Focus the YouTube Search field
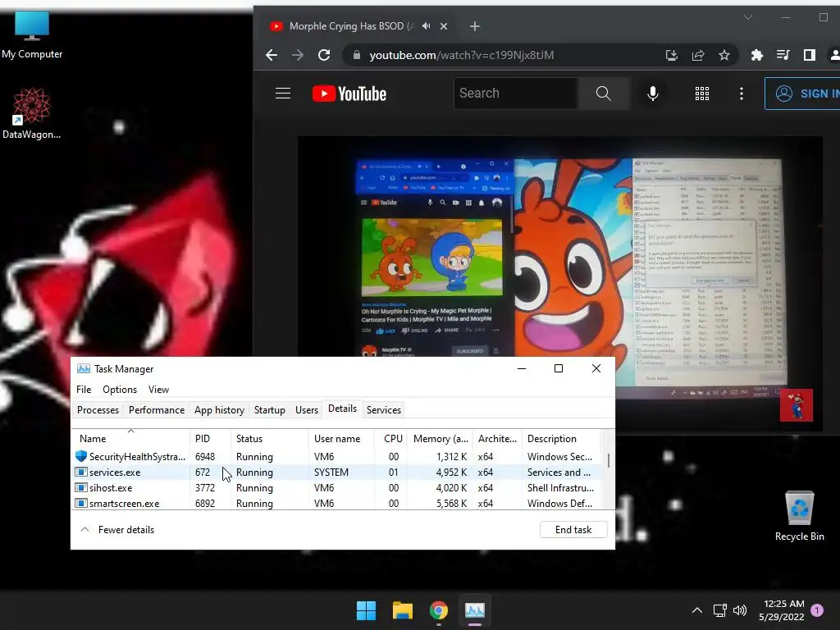Screen dimensions: 840x630 (516, 94)
